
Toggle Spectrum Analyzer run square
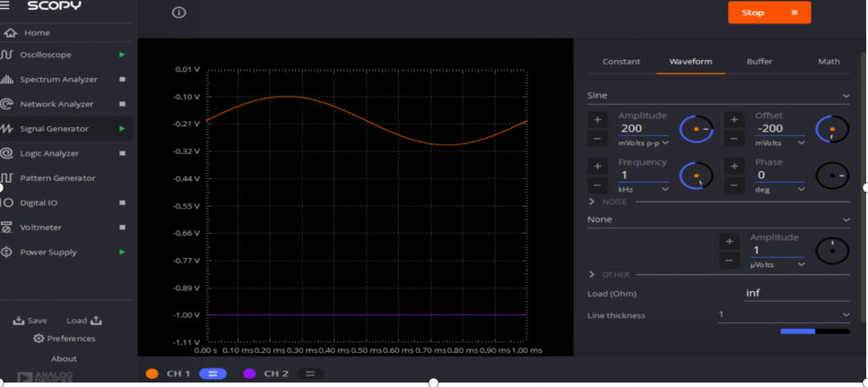[122, 80]
